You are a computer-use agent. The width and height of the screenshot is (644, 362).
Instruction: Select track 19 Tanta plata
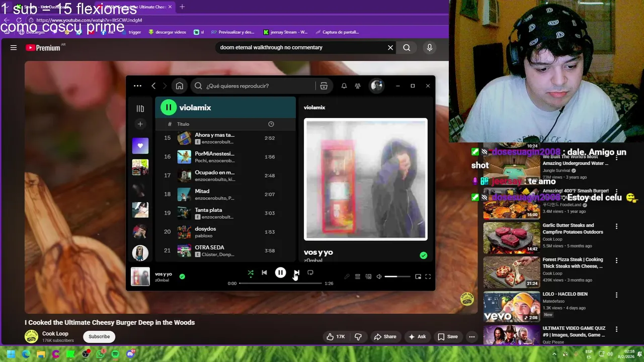pos(225,213)
